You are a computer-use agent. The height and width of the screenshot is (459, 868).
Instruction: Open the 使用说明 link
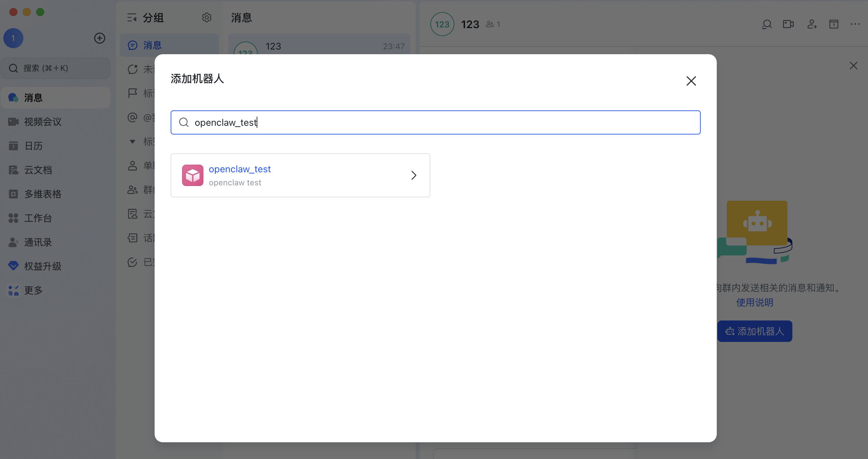point(754,302)
